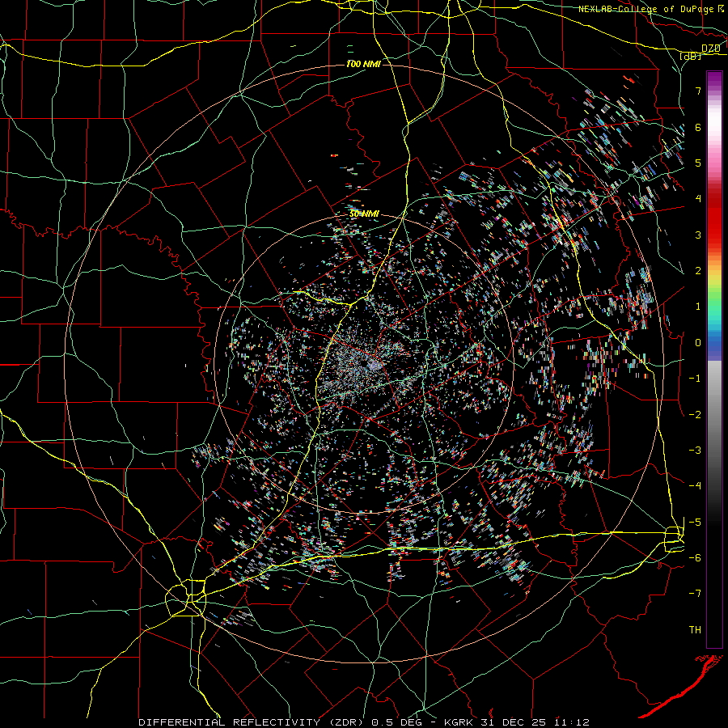Click the -7 value on the color scale
The height and width of the screenshot is (728, 728).
695,594
